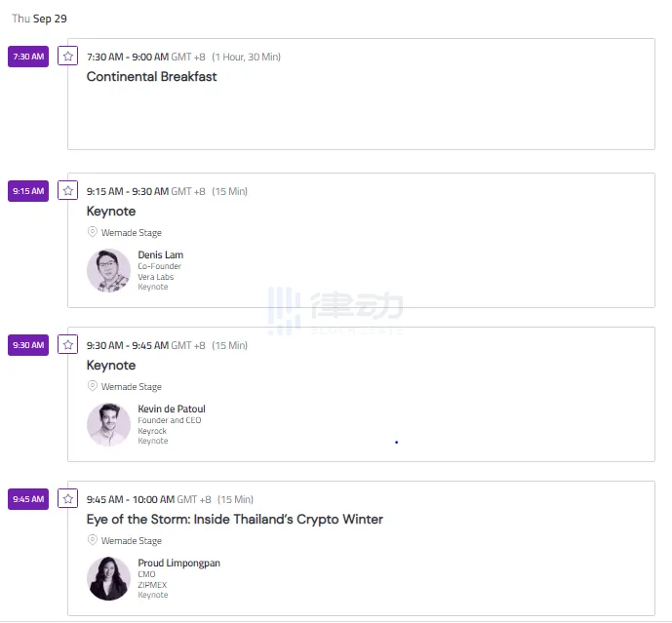Click the 7:30 AM time badge

28,57
